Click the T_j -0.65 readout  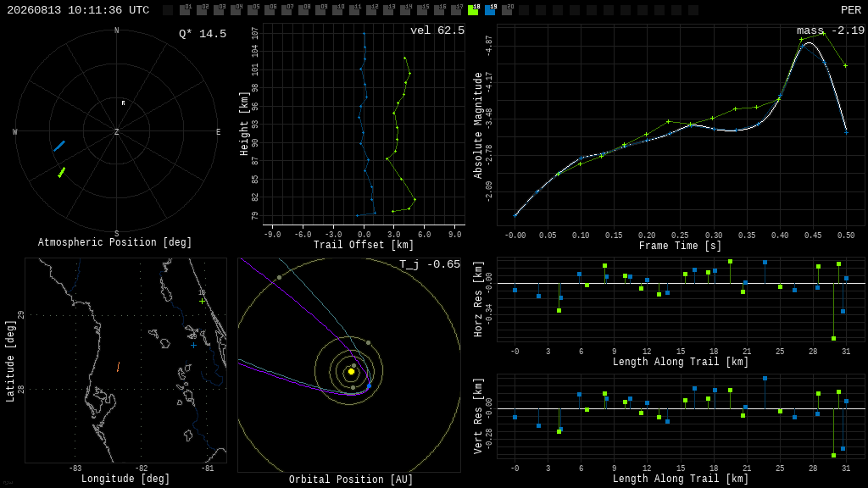pyautogui.click(x=430, y=264)
